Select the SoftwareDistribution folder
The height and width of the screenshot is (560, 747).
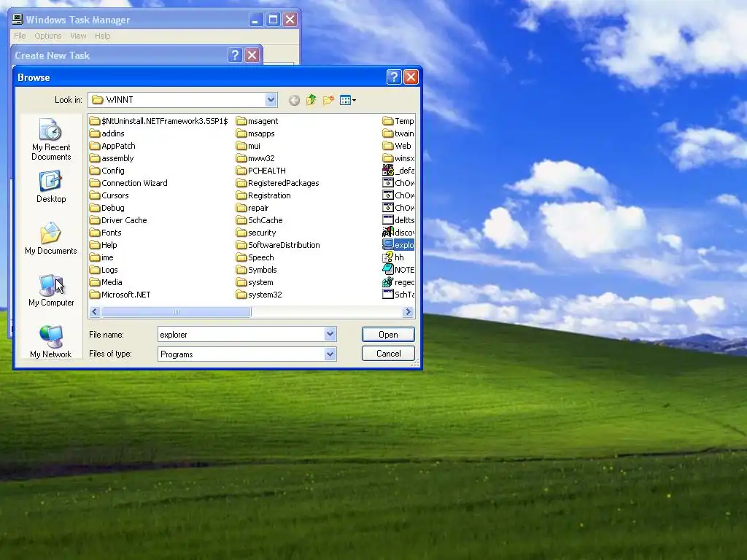[x=278, y=245]
